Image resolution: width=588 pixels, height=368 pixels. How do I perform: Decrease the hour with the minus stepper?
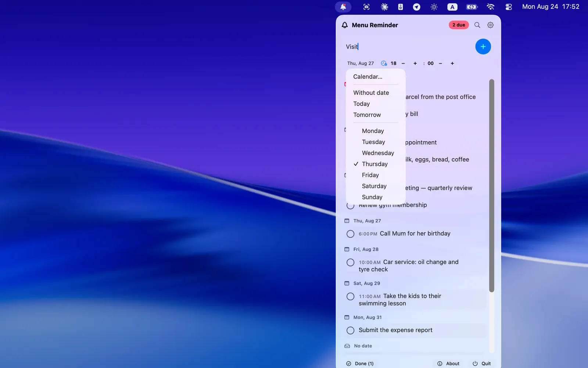click(403, 63)
